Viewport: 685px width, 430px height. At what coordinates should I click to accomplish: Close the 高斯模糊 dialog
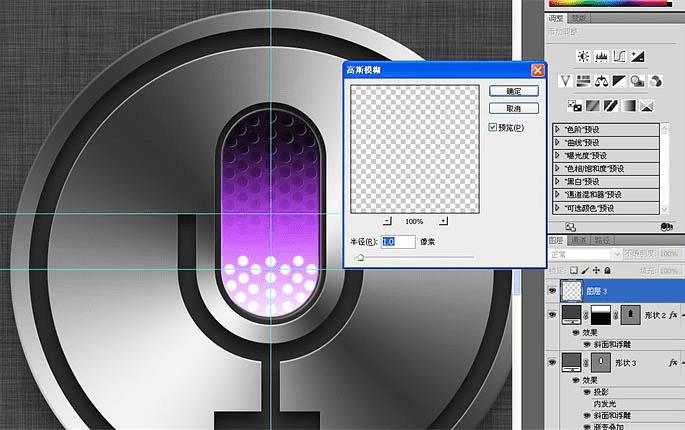538,70
